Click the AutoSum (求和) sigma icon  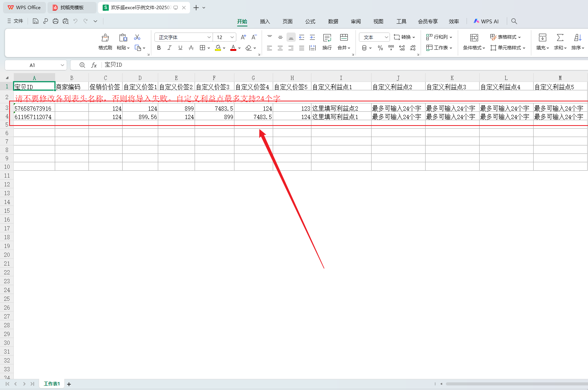click(x=560, y=38)
